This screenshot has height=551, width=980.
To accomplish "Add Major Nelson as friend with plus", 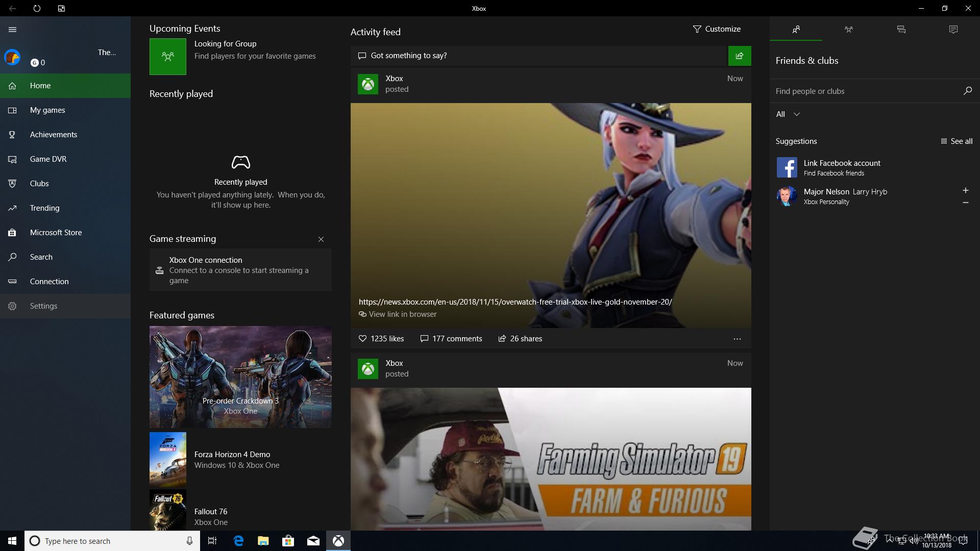I will pos(965,190).
